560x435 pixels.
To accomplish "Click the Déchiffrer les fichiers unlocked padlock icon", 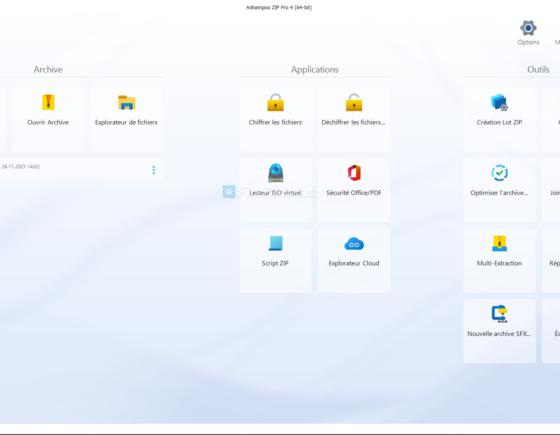I will tap(354, 102).
